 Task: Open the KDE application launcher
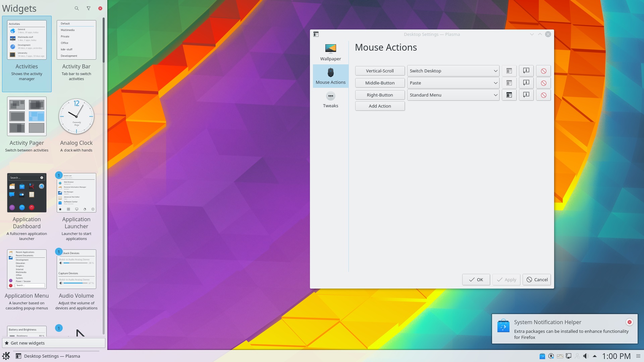tap(7, 356)
